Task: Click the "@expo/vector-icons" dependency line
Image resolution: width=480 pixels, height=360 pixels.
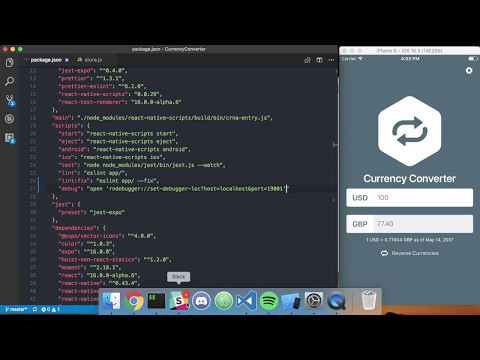Action: coord(107,236)
